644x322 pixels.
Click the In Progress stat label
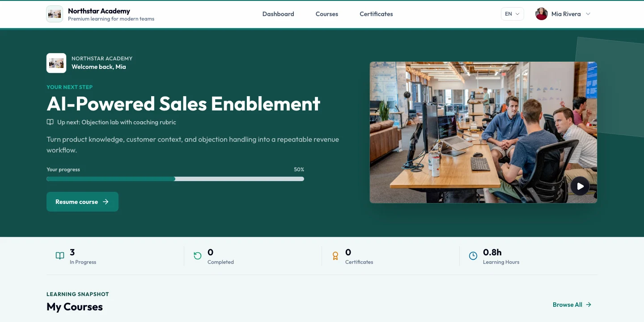[83, 262]
